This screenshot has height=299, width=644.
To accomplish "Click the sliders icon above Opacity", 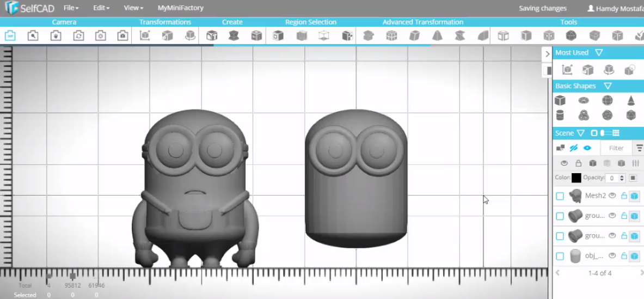I will coord(635,163).
